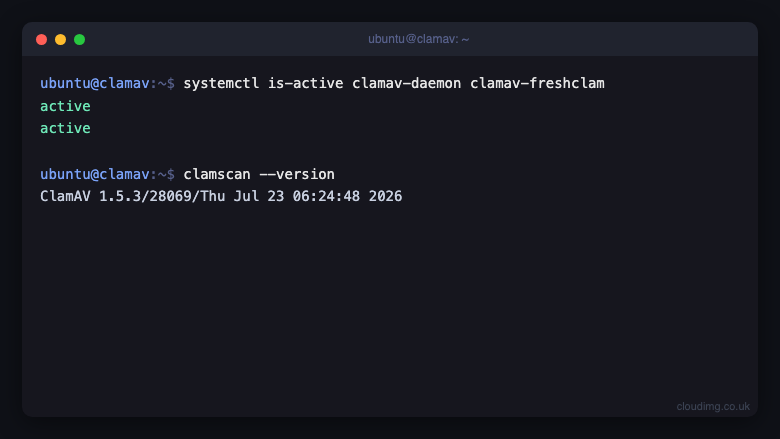Click clamav-daemon in the command line
The width and height of the screenshot is (780, 439).
[x=406, y=83]
